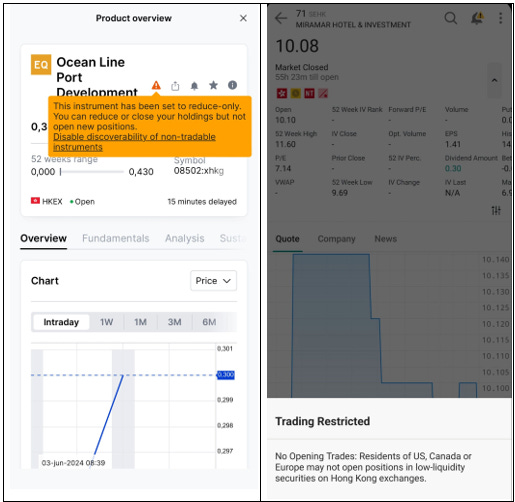The width and height of the screenshot is (515, 502).
Task: Click the Open value 10.10
Action: click(285, 120)
